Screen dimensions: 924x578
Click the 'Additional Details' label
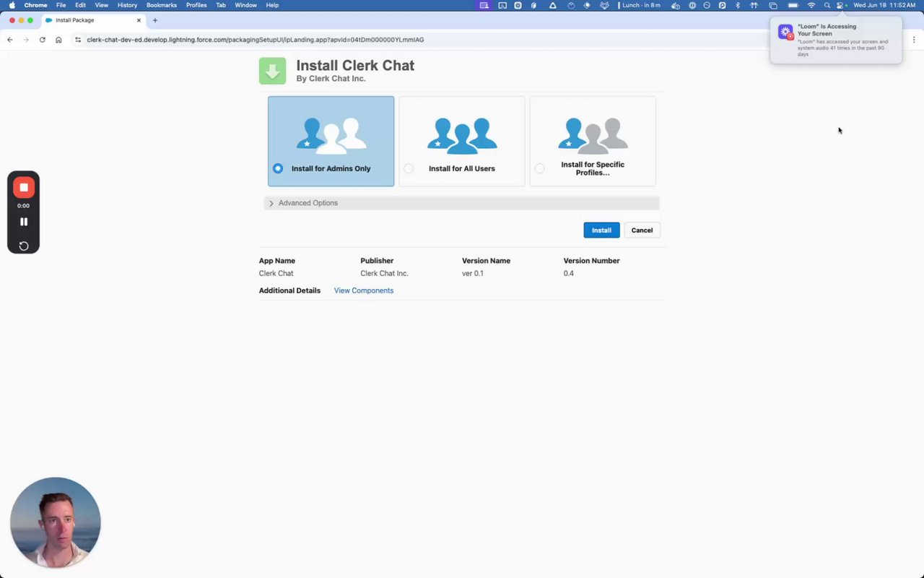[289, 290]
